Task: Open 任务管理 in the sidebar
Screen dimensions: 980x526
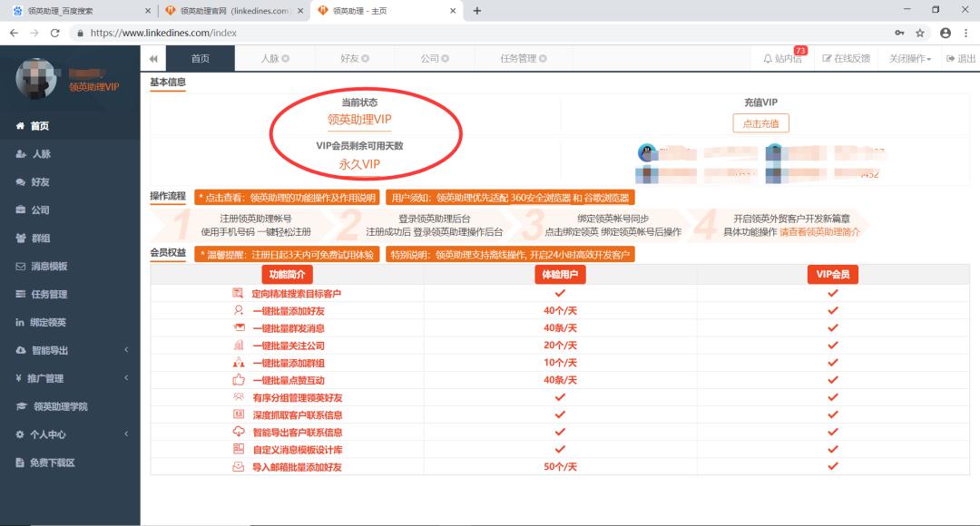Action: 70,294
